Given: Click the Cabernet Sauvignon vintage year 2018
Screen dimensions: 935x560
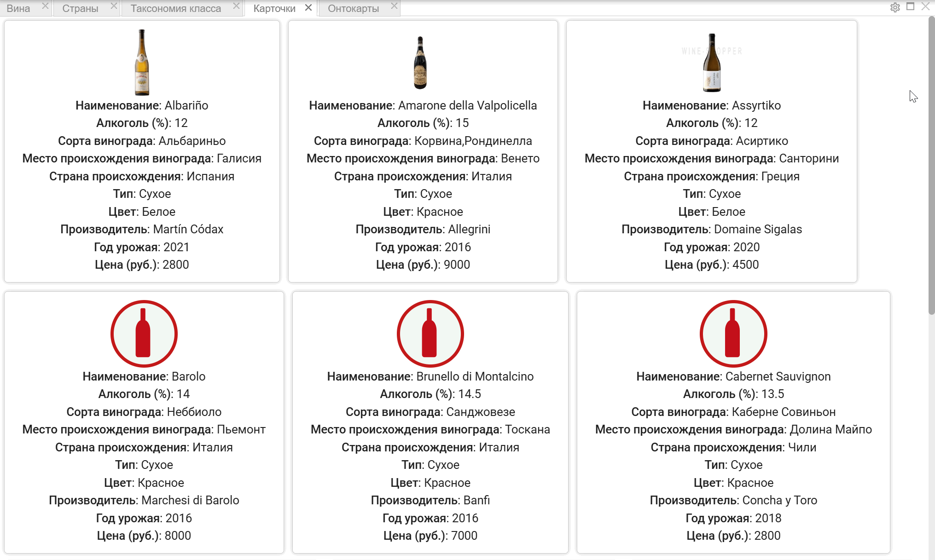Looking at the screenshot, I should (x=768, y=518).
